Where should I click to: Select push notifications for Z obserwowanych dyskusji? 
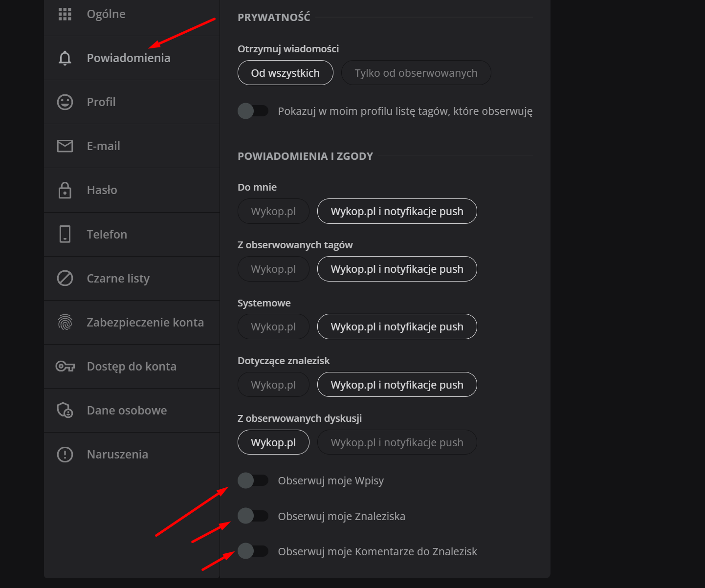coord(397,442)
